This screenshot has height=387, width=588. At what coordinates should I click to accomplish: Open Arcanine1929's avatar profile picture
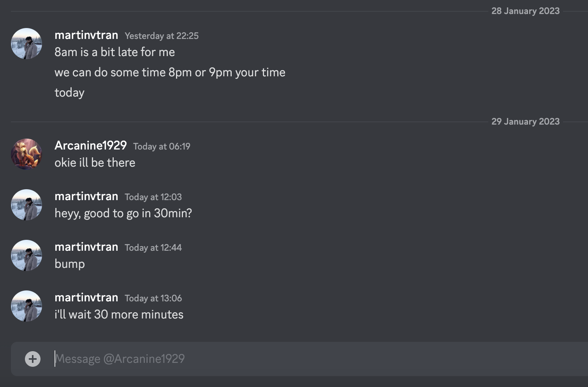(26, 154)
